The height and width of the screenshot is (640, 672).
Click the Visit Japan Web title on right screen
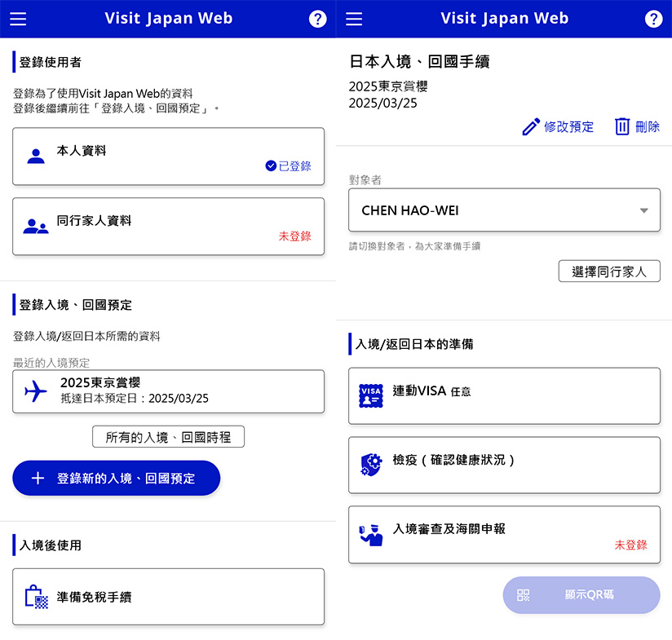click(x=505, y=19)
